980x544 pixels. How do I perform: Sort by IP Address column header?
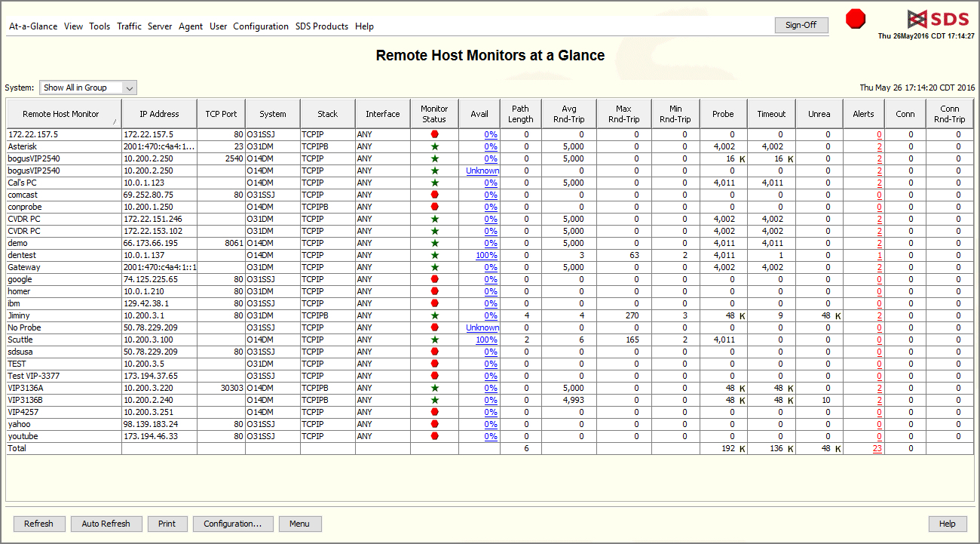tap(159, 114)
